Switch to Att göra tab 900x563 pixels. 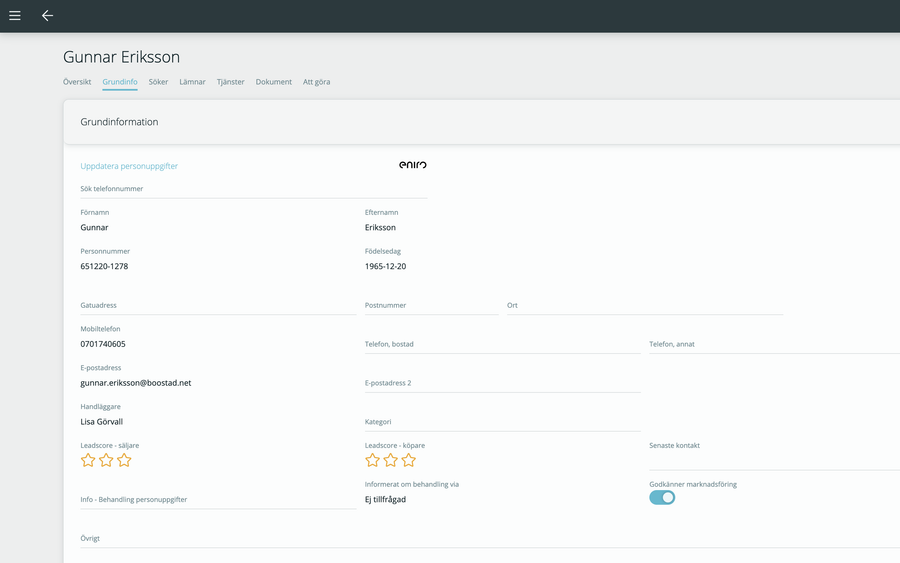pyautogui.click(x=316, y=81)
